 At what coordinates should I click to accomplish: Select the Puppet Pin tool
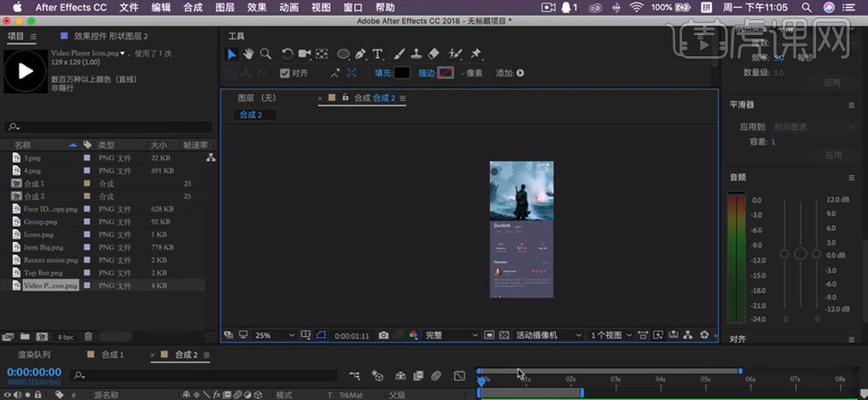[476, 54]
